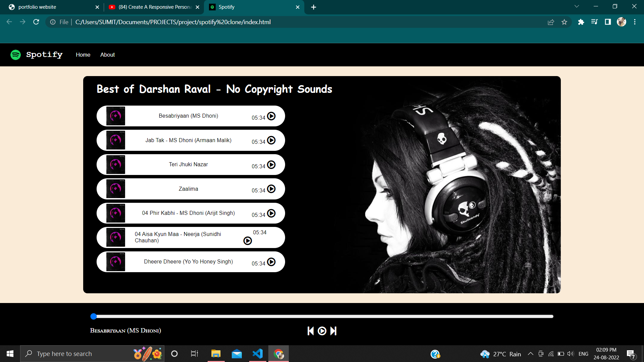644x362 pixels.
Task: Open Visual Studio Code from taskbar
Action: 258,354
